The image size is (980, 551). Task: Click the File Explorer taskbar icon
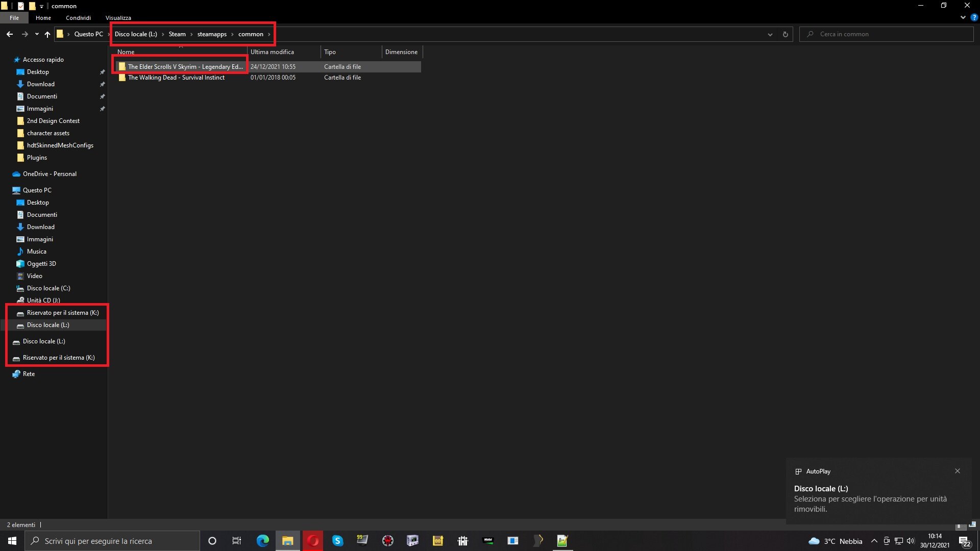pyautogui.click(x=288, y=541)
